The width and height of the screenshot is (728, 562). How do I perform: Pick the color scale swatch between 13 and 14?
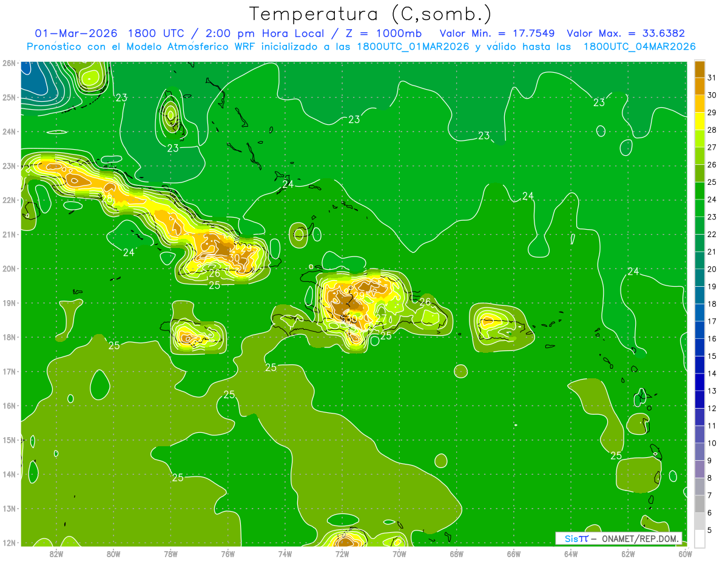(x=699, y=383)
